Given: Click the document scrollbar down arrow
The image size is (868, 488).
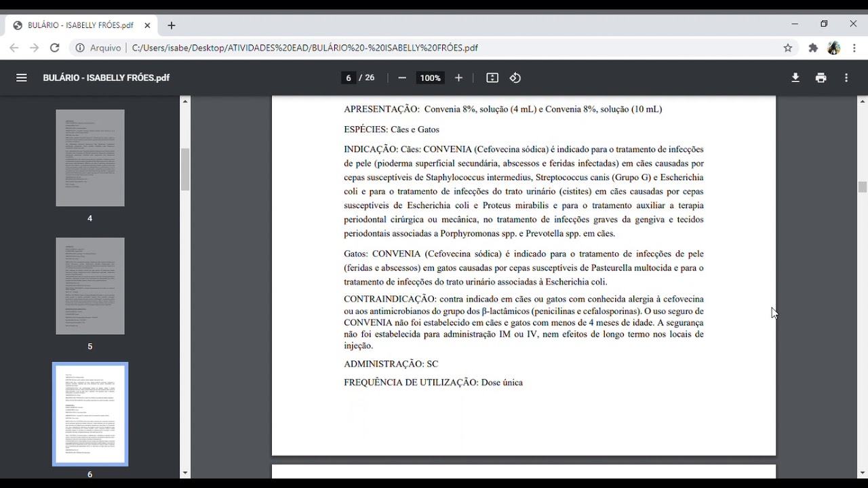Looking at the screenshot, I should click(863, 472).
